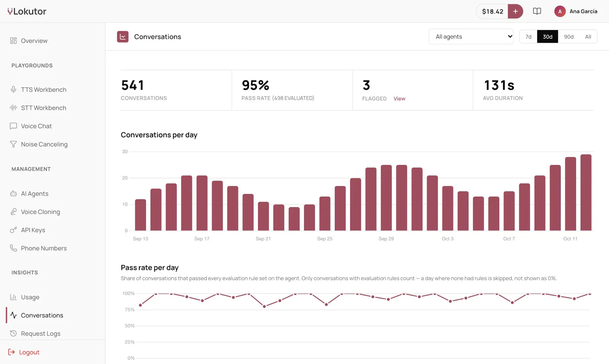Click the Usage bar chart icon
The image size is (609, 364).
click(13, 297)
